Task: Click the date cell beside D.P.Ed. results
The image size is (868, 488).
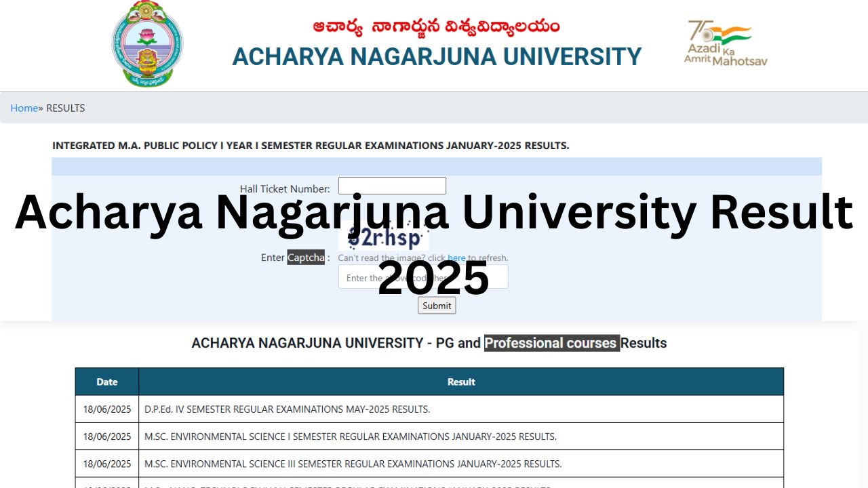Action: (107, 409)
